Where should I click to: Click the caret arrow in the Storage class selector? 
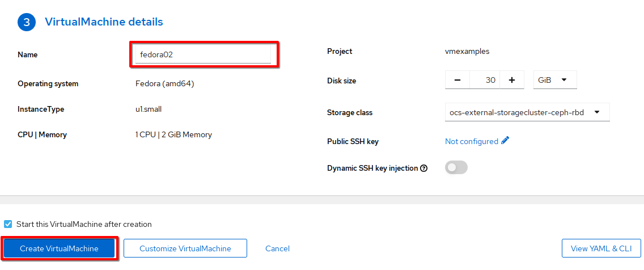click(x=597, y=112)
